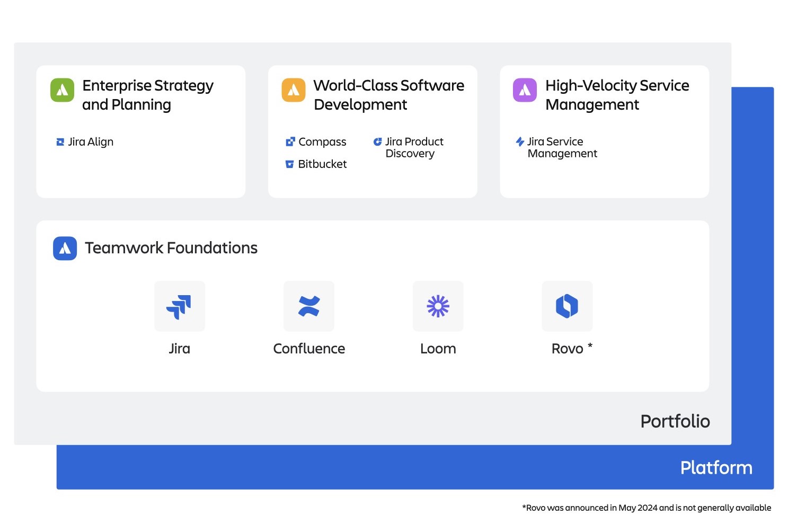Click the Jira Product Discovery icon

coord(377,142)
